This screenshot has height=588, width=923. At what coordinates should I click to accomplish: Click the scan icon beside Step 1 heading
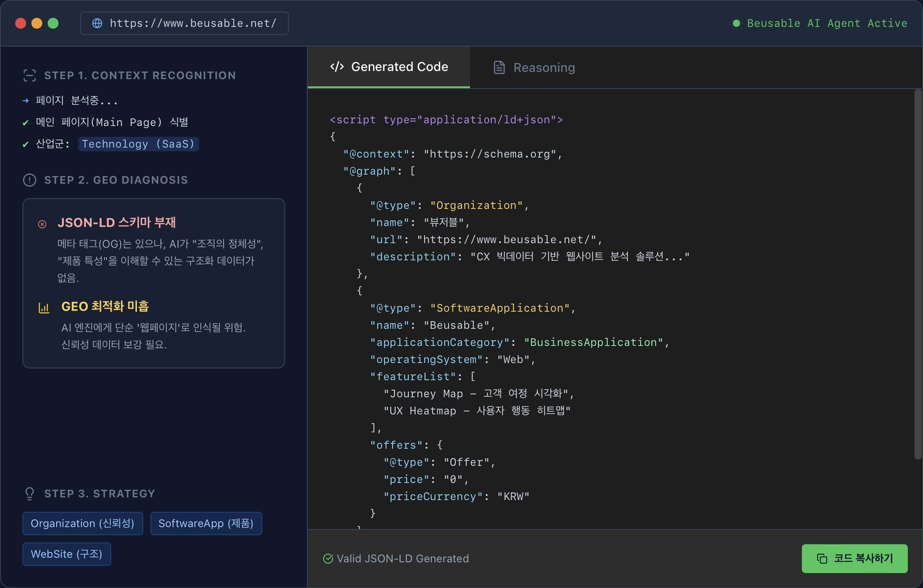pyautogui.click(x=29, y=75)
